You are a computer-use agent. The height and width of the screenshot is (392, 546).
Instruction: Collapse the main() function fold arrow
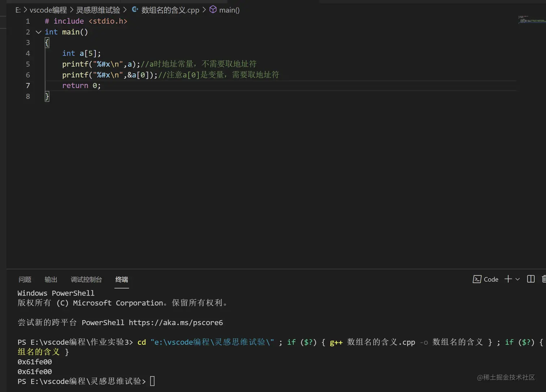[x=38, y=32]
